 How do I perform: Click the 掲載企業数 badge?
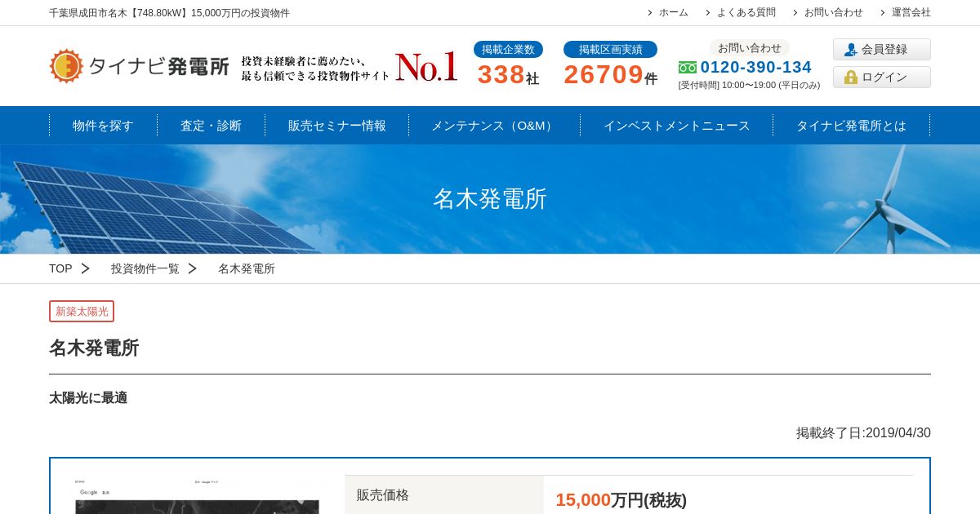[508, 49]
